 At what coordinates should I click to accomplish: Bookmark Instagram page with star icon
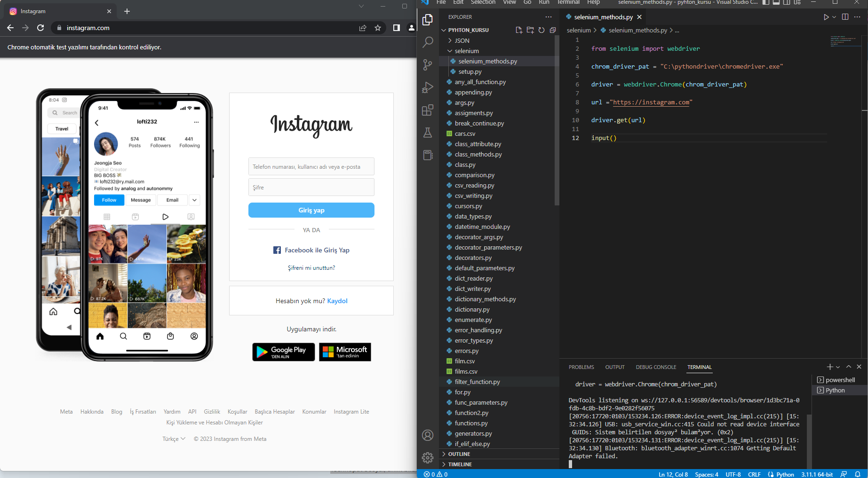tap(378, 28)
